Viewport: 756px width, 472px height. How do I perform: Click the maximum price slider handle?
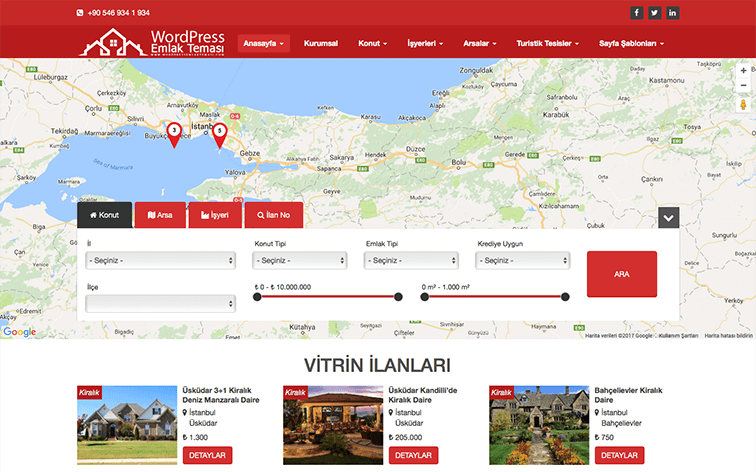398,297
